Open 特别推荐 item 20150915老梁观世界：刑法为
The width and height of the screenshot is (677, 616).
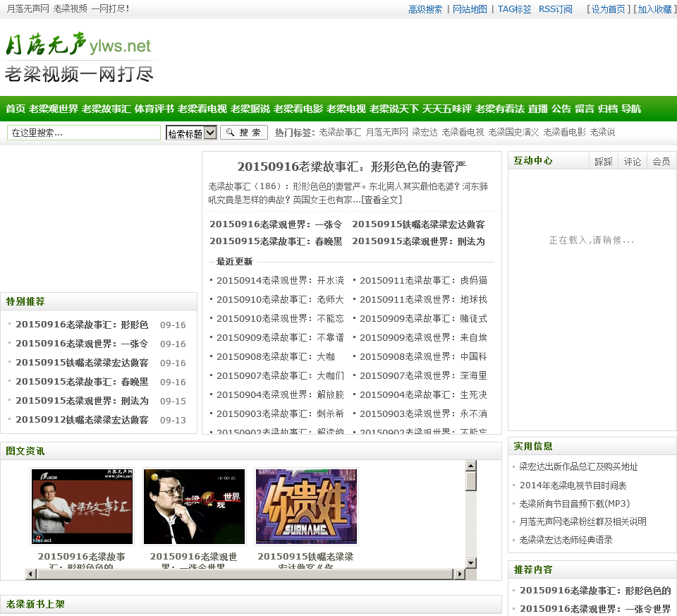pyautogui.click(x=82, y=401)
